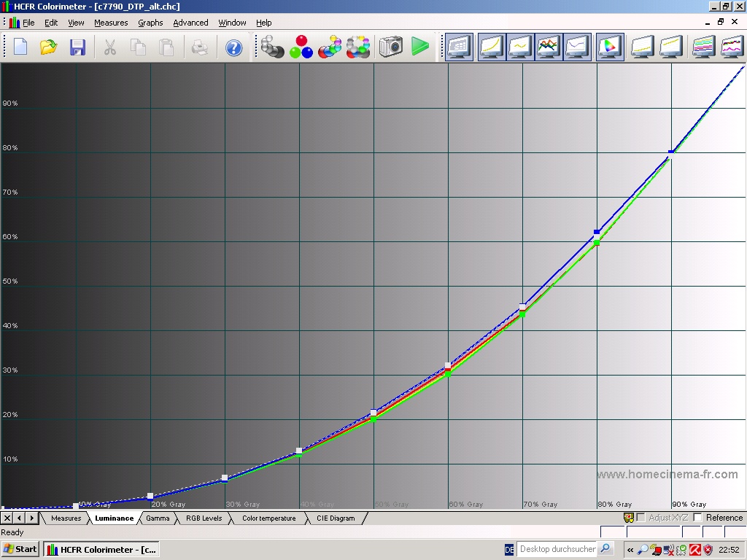Switch to the Color temperature tab

(x=268, y=518)
